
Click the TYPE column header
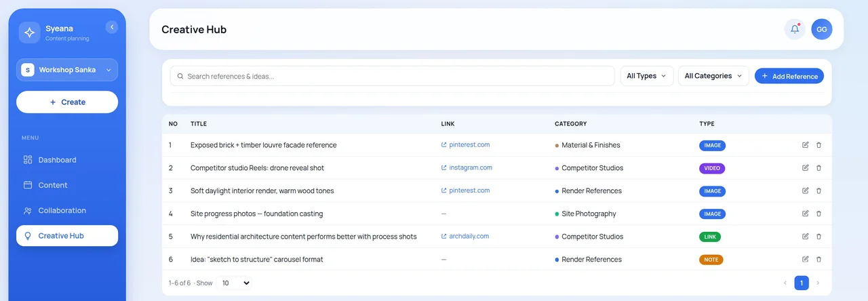(x=707, y=124)
